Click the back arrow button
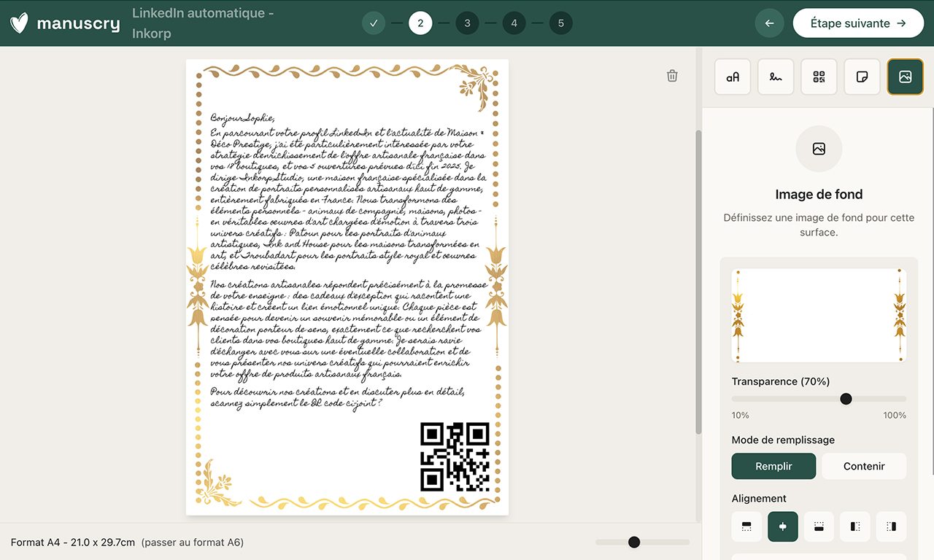The height and width of the screenshot is (560, 934). (x=769, y=23)
